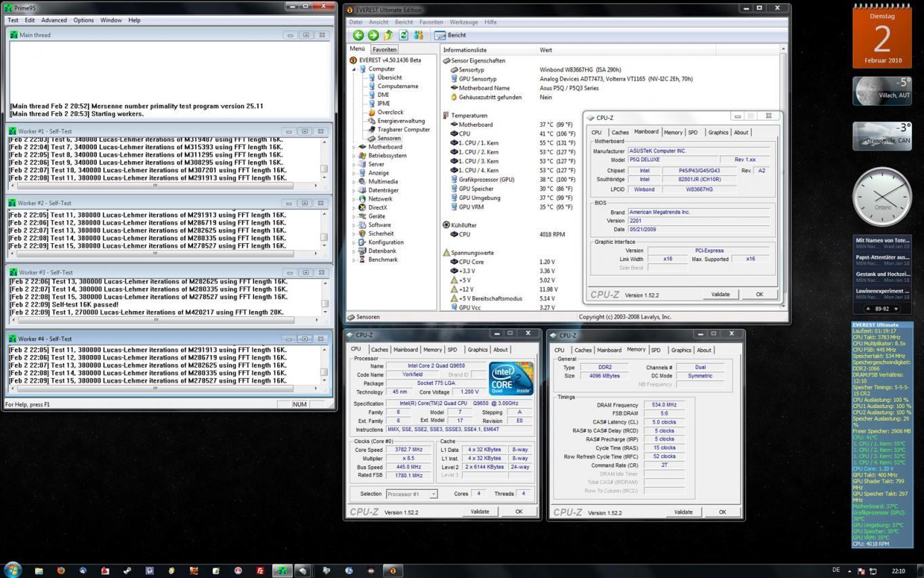The height and width of the screenshot is (578, 924).
Task: Click the DirectX icon in the tree
Action: click(362, 207)
